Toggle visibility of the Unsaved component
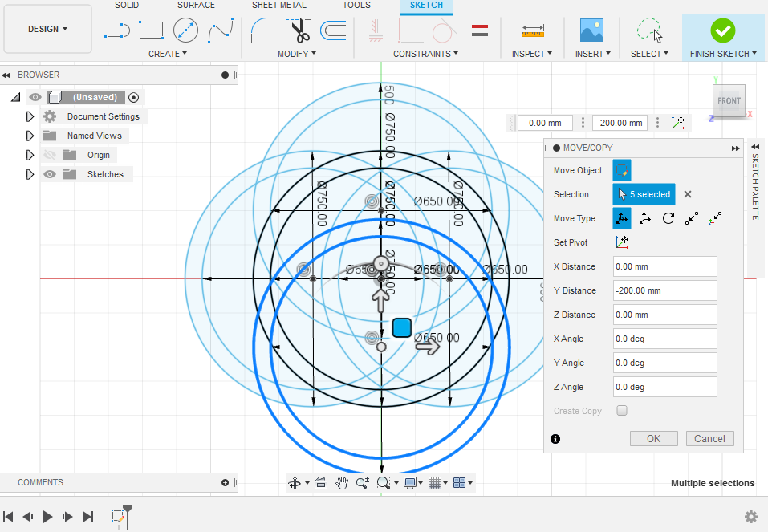The width and height of the screenshot is (768, 532). pos(35,97)
